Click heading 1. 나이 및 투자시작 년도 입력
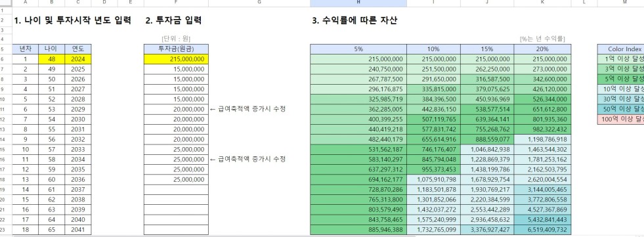The height and width of the screenshot is (237, 644). click(x=73, y=20)
